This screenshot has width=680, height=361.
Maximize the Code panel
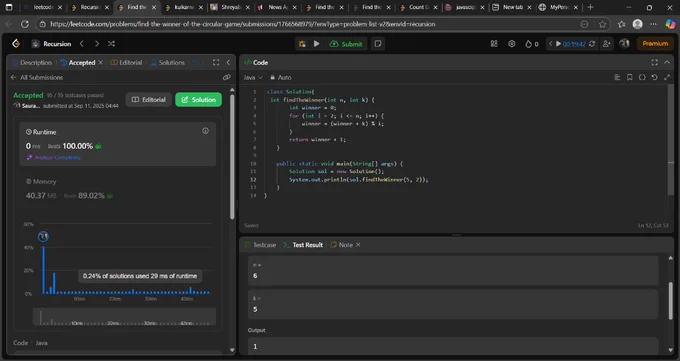point(654,62)
